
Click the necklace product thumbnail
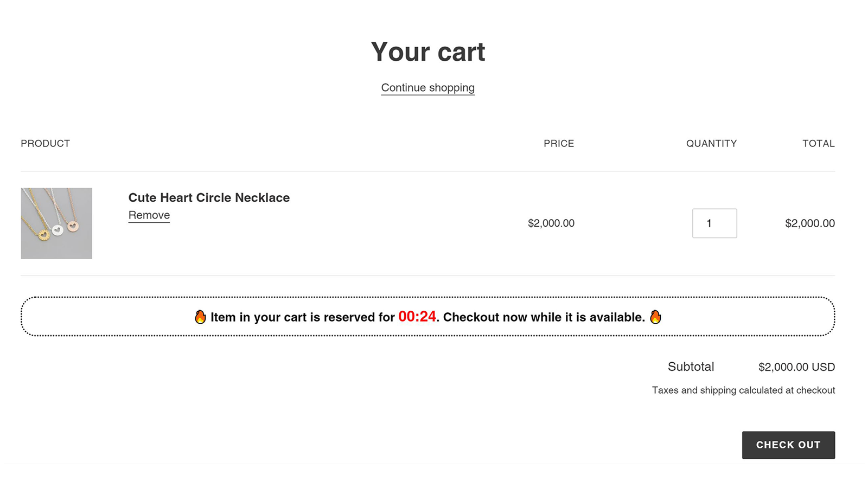tap(56, 223)
